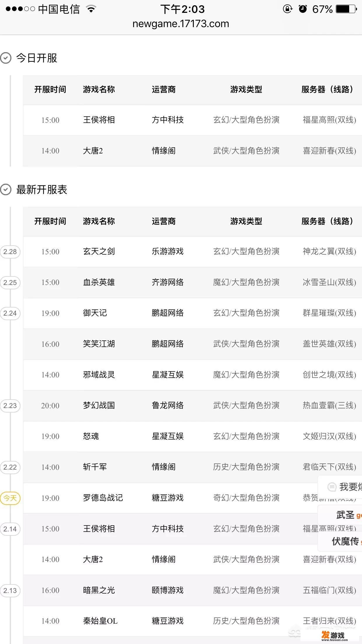
Task: Tap the check-circle icon beside 最新开服表
Action: click(x=6, y=190)
